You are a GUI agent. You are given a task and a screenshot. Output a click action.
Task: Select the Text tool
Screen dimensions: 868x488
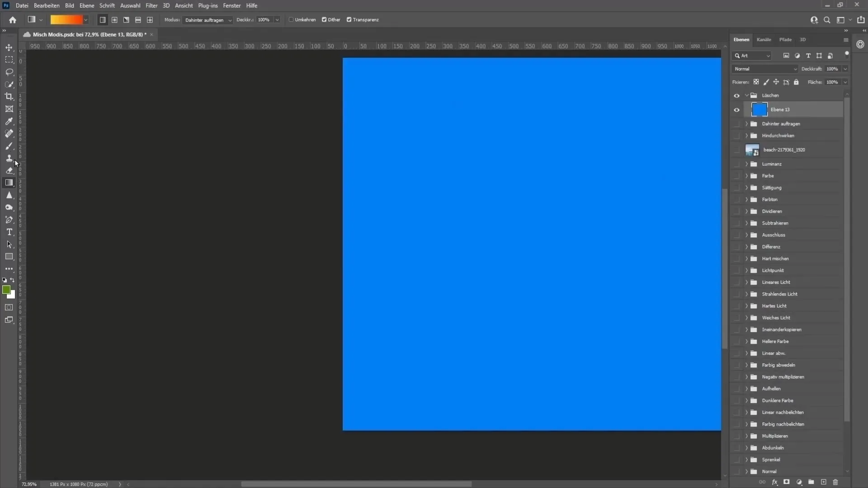pyautogui.click(x=9, y=232)
